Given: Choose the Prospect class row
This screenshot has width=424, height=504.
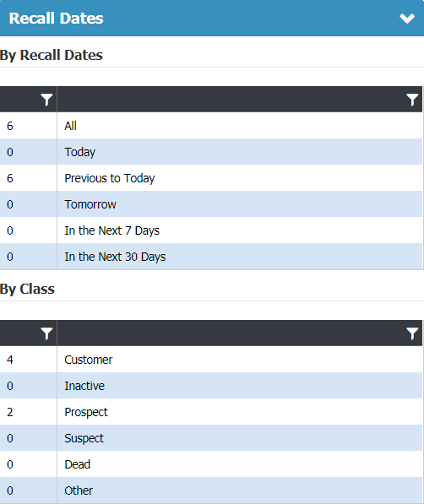Looking at the screenshot, I should pyautogui.click(x=211, y=412).
